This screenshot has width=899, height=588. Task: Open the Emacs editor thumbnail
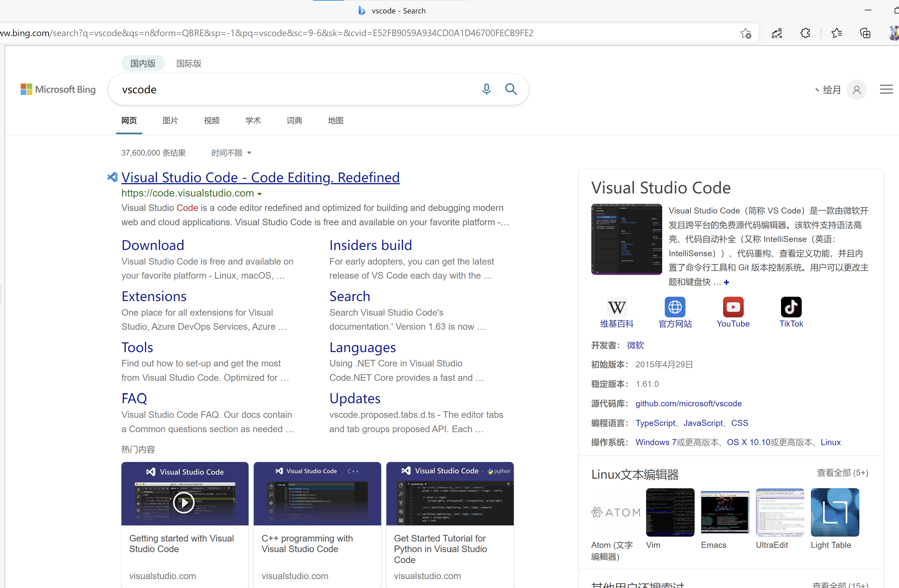[725, 513]
